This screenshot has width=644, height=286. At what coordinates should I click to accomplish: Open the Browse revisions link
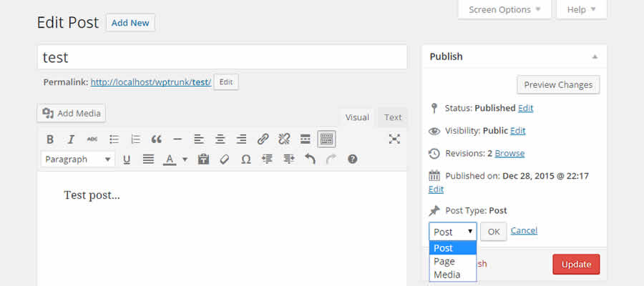point(509,153)
